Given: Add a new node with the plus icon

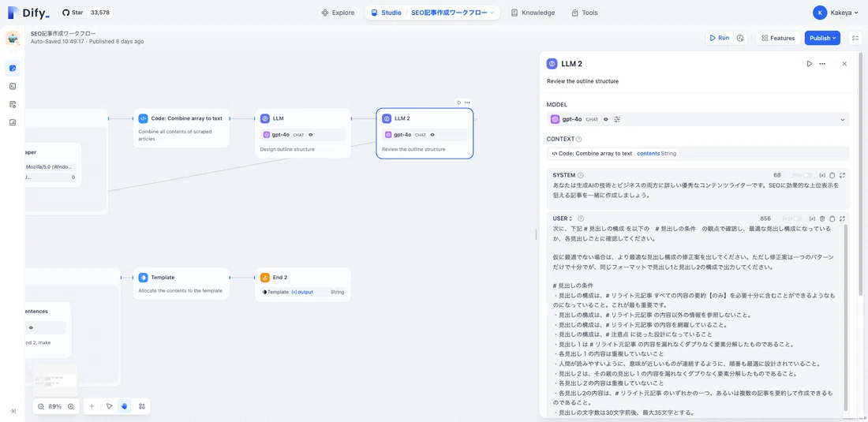Looking at the screenshot, I should click(x=92, y=406).
